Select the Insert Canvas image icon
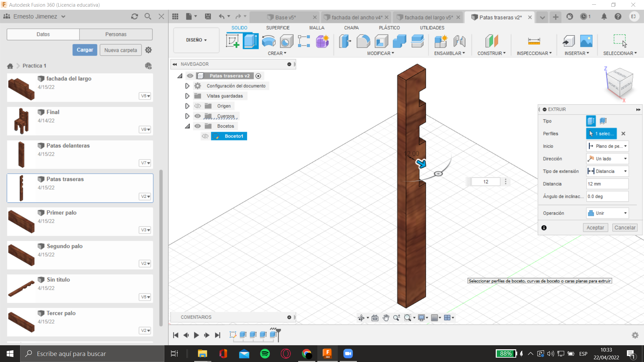Screen dimensions: 644x362 click(586, 41)
